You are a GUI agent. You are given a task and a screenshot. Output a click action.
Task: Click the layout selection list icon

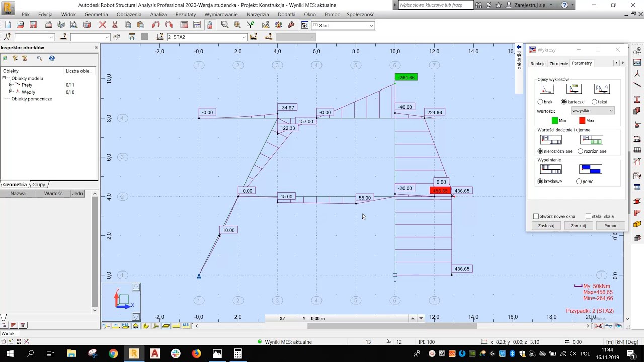coord(304,25)
